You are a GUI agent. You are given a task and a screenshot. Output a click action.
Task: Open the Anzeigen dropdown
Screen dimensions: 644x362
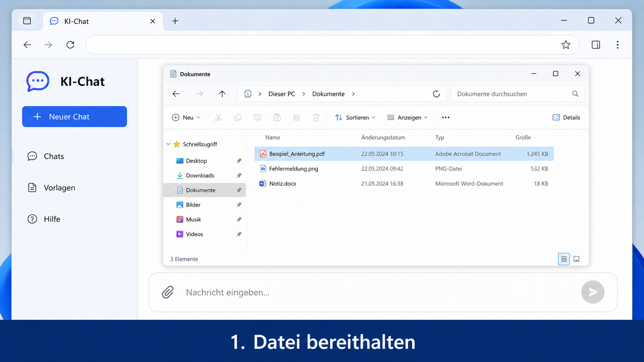408,117
